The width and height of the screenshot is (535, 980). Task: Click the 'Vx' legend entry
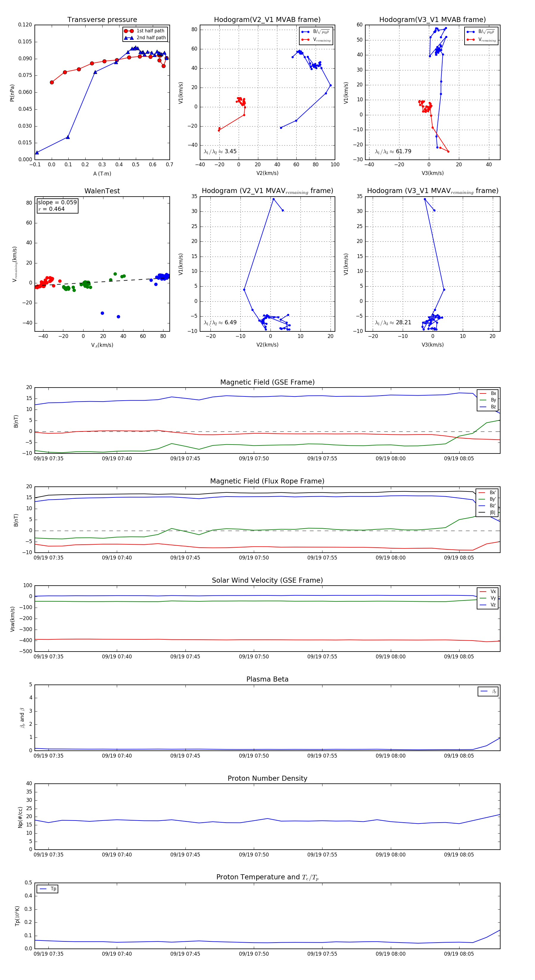(488, 592)
